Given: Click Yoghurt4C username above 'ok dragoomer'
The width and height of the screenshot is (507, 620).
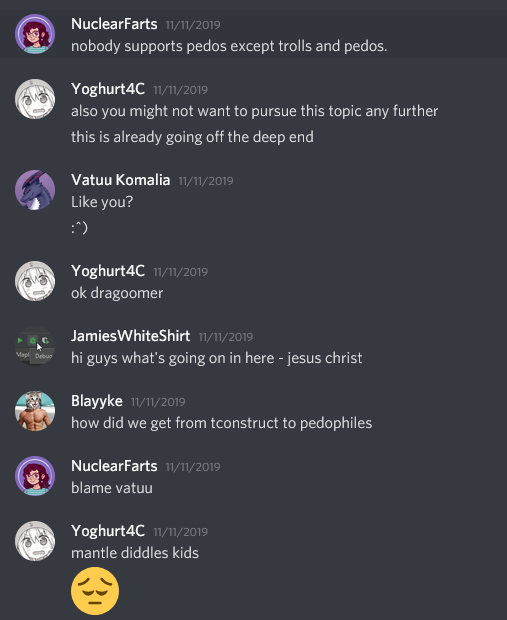Looking at the screenshot, I should pos(108,271).
